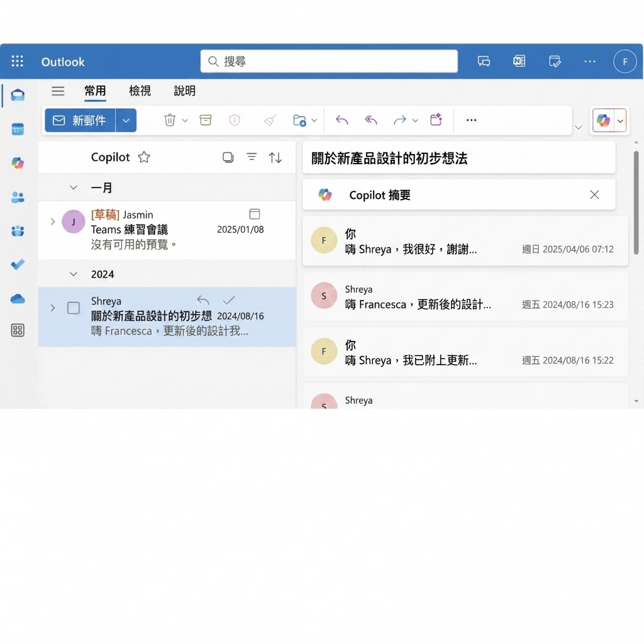
Task: Click the calendar-with-sparkle toolbar icon
Action: (x=436, y=119)
